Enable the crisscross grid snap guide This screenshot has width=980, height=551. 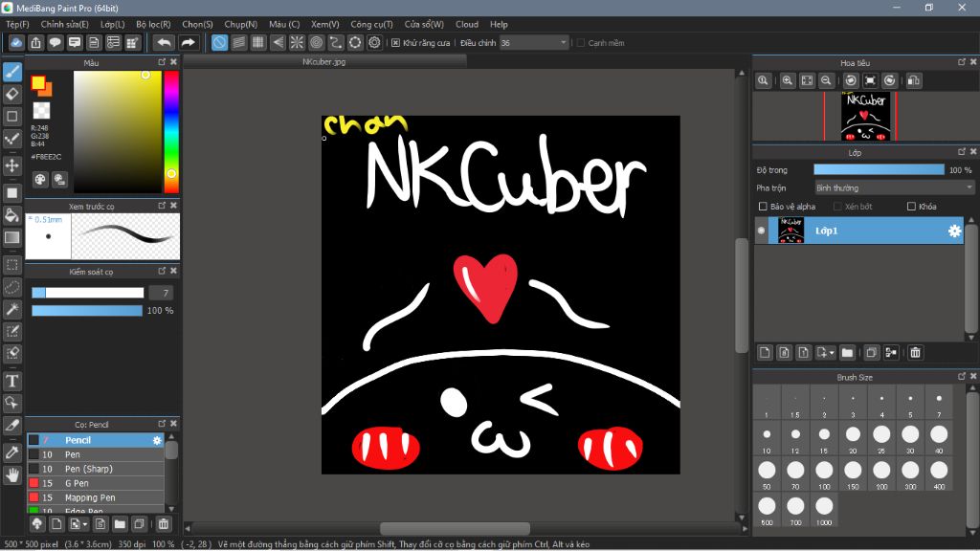[x=258, y=42]
